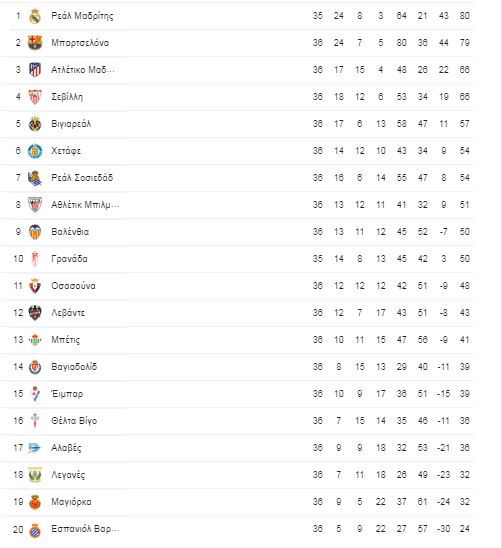Select the Μαγιόρκα row's points value 32

tap(465, 502)
